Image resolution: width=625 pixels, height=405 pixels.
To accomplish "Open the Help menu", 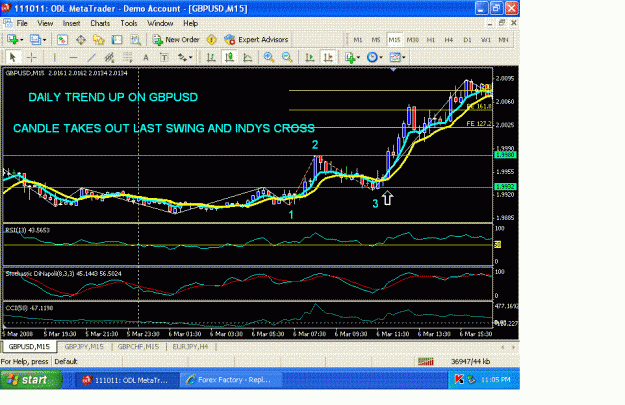I will (x=191, y=24).
